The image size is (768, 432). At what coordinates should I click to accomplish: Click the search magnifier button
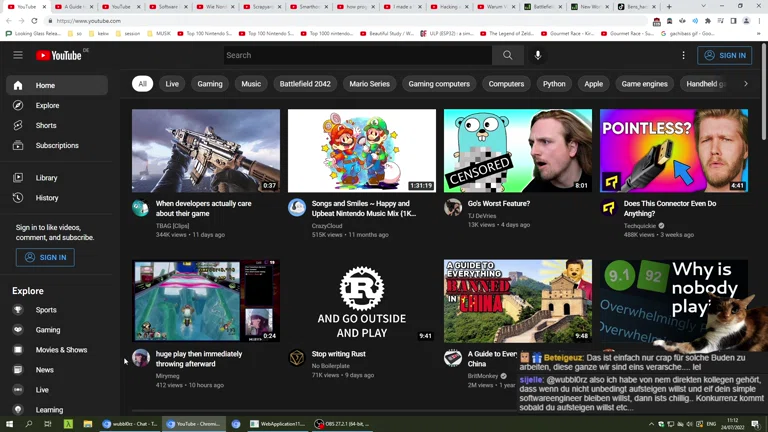click(507, 55)
